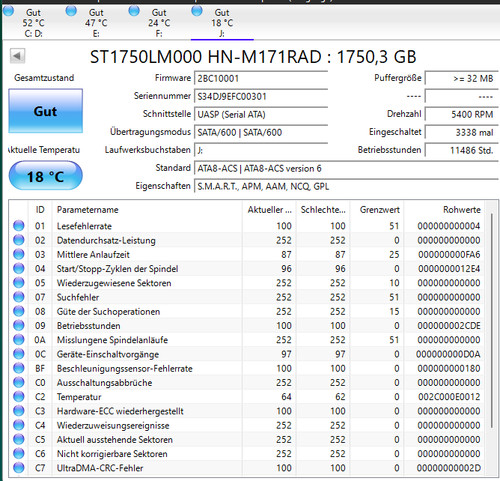Viewport: 500px width, 481px height.
Task: Click the 18 °C current temperature button
Action: (x=45, y=176)
